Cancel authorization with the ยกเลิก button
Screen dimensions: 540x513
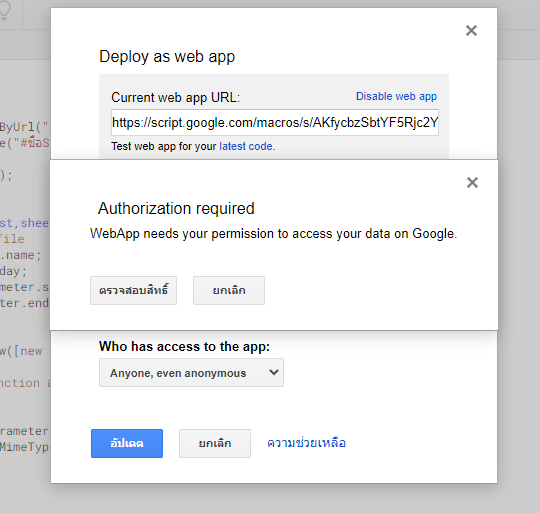(229, 290)
